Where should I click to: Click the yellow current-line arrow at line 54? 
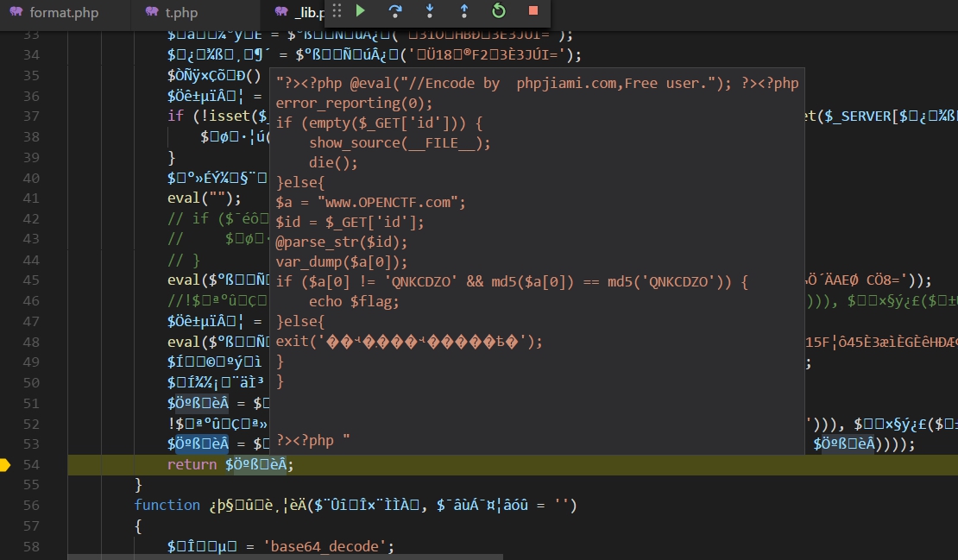point(5,465)
